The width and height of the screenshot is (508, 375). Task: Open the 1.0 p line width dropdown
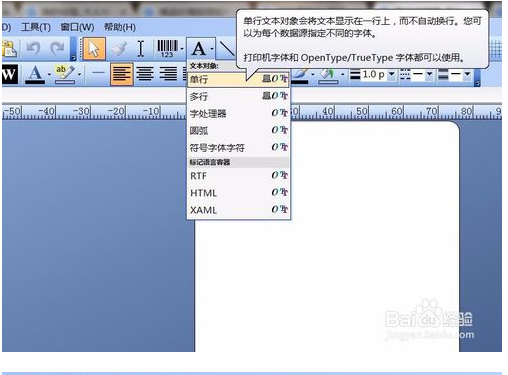click(392, 74)
